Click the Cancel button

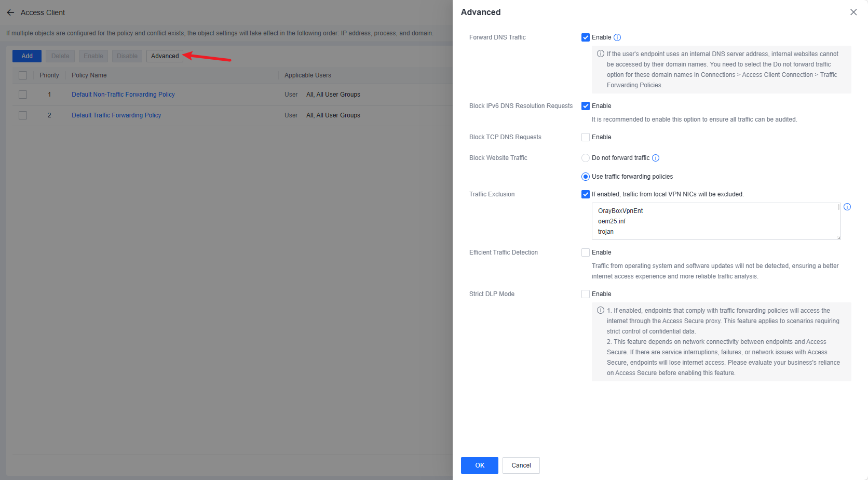(x=521, y=465)
